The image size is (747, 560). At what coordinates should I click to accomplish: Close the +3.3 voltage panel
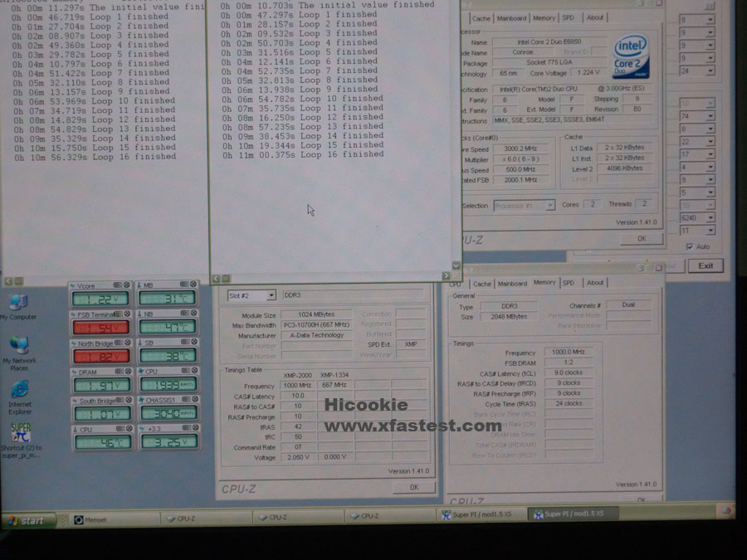[x=195, y=428]
